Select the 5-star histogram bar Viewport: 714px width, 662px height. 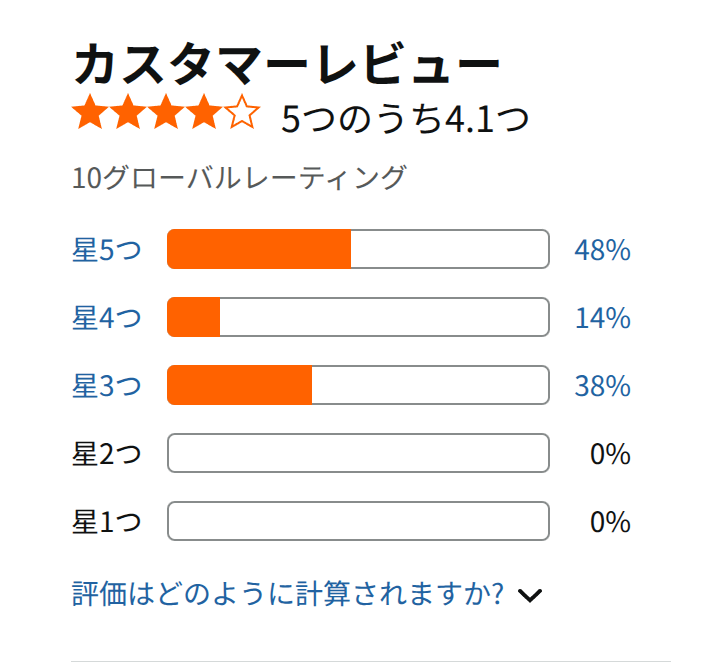(358, 249)
